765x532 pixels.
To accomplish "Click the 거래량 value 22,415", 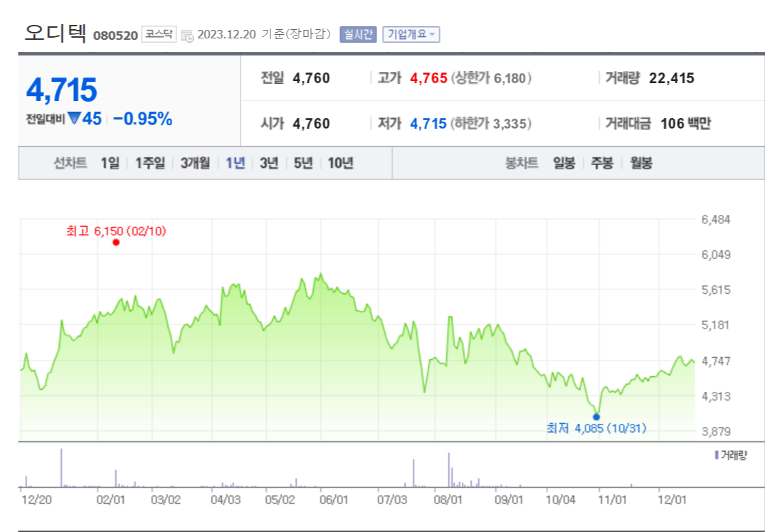I will 671,78.
